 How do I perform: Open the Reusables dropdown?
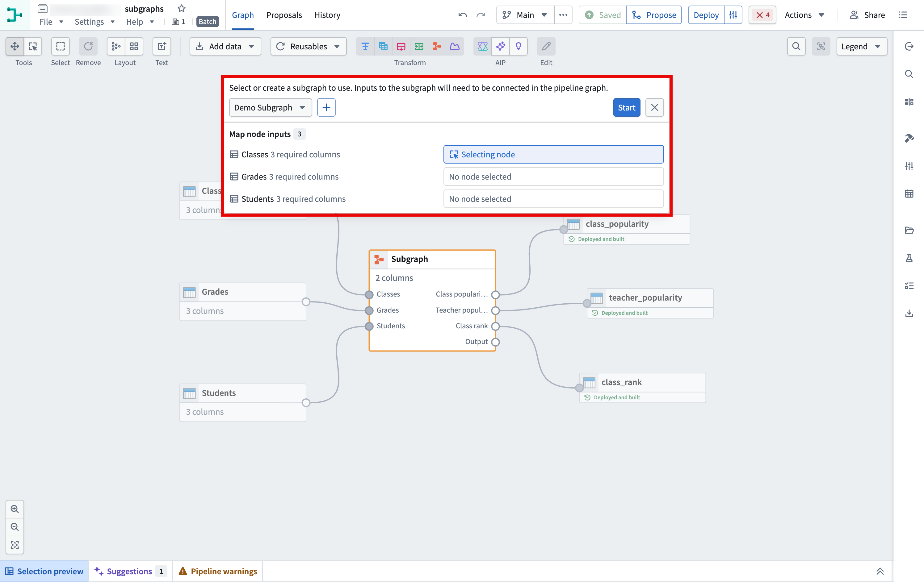point(308,46)
